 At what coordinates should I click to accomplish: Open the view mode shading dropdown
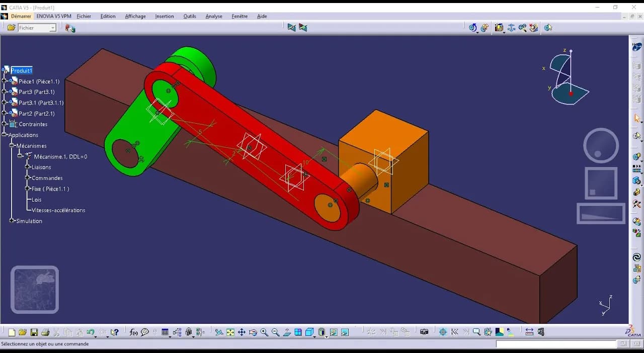[x=327, y=336]
